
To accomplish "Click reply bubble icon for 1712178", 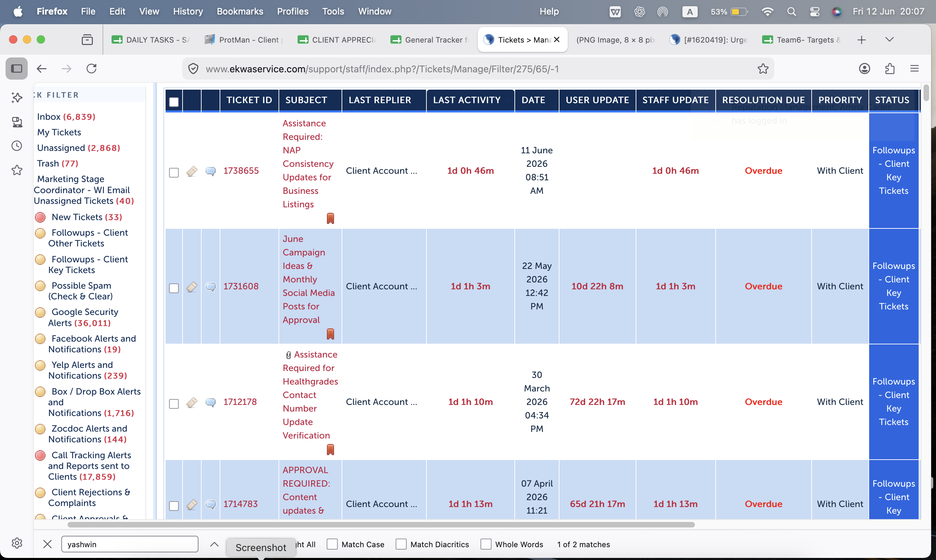I will pyautogui.click(x=211, y=403).
